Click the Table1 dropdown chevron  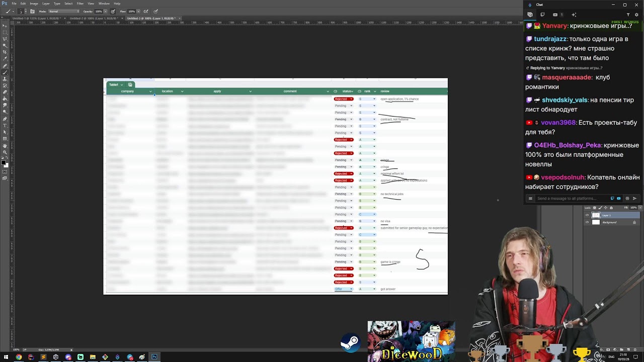pyautogui.click(x=121, y=84)
